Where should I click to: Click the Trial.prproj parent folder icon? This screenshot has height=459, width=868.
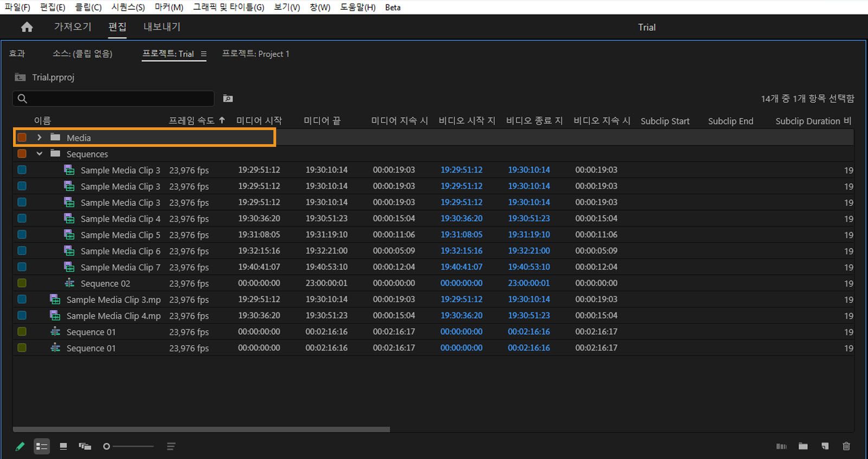point(20,77)
